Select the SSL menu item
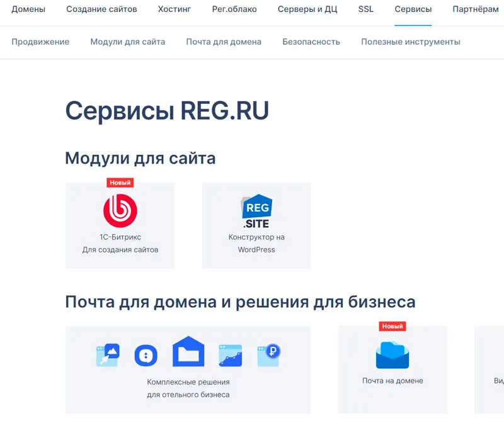This screenshot has width=504, height=428. tap(366, 9)
